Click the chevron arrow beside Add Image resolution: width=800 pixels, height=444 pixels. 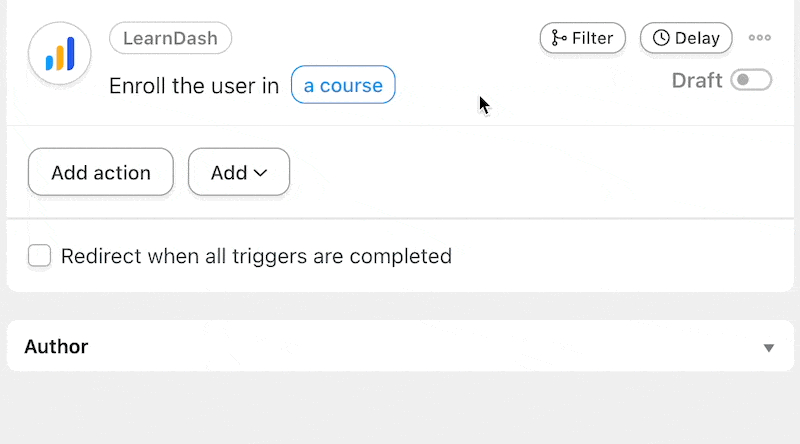pyautogui.click(x=260, y=173)
